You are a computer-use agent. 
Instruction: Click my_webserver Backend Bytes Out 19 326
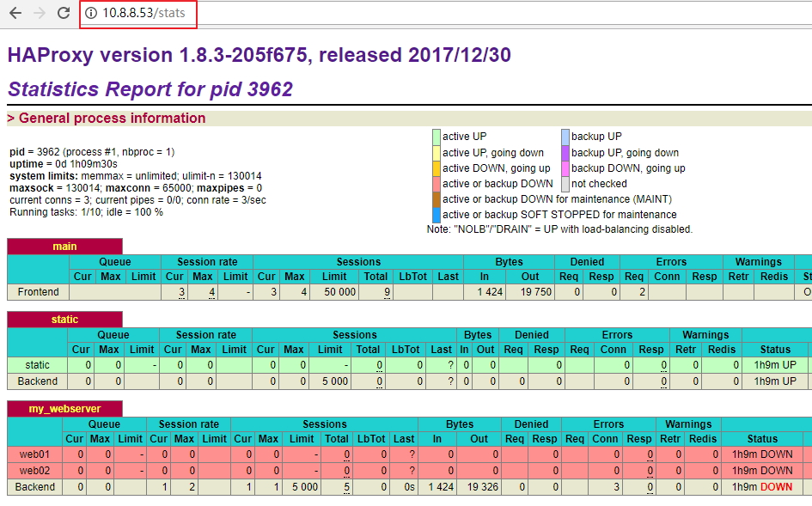(x=483, y=487)
